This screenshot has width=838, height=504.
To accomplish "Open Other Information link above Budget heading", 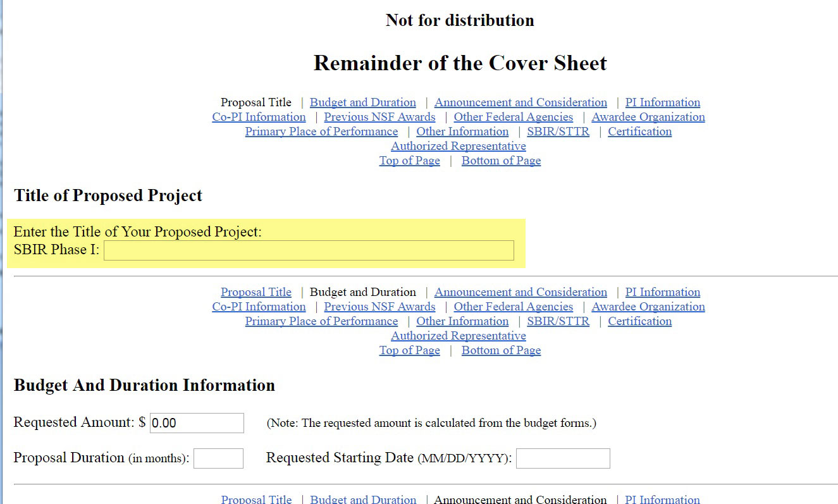I will pyautogui.click(x=462, y=321).
